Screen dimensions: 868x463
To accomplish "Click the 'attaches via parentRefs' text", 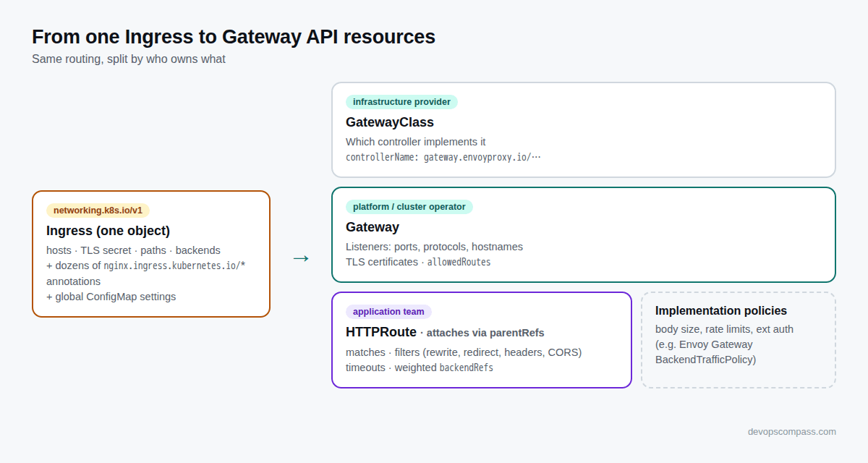I will (485, 333).
